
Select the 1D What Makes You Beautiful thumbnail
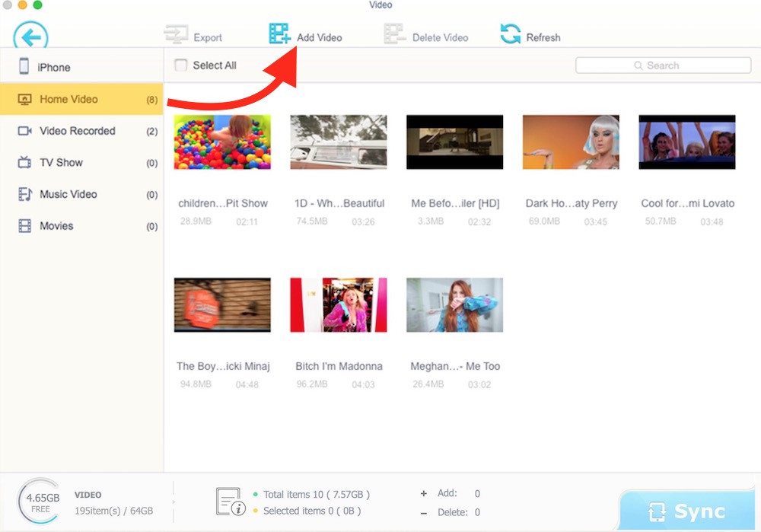tap(339, 142)
